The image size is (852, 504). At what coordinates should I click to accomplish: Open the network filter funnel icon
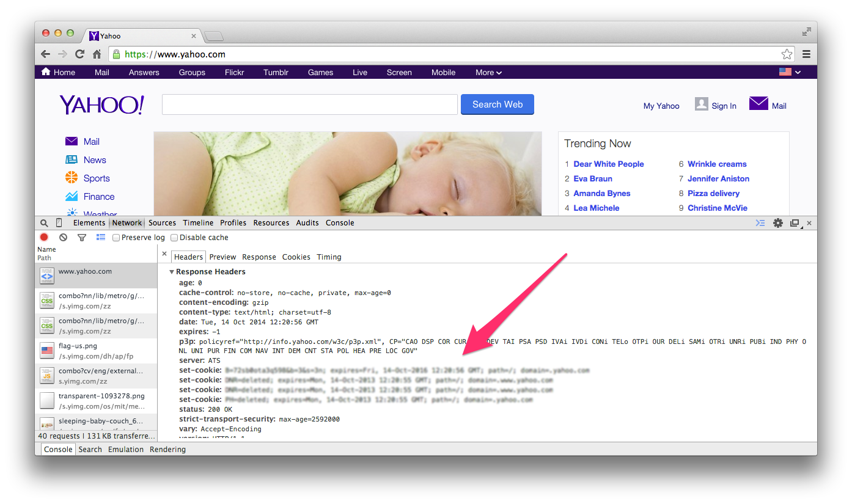(x=81, y=238)
